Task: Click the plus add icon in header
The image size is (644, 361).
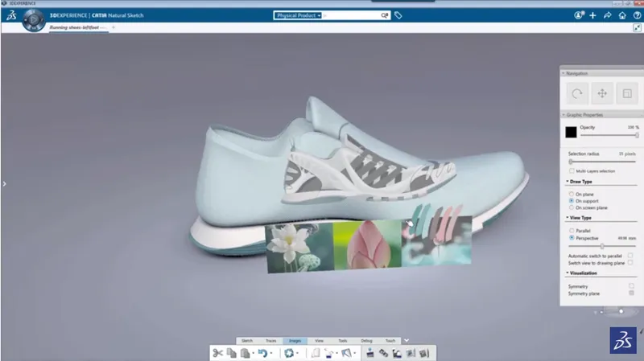Action: click(592, 15)
